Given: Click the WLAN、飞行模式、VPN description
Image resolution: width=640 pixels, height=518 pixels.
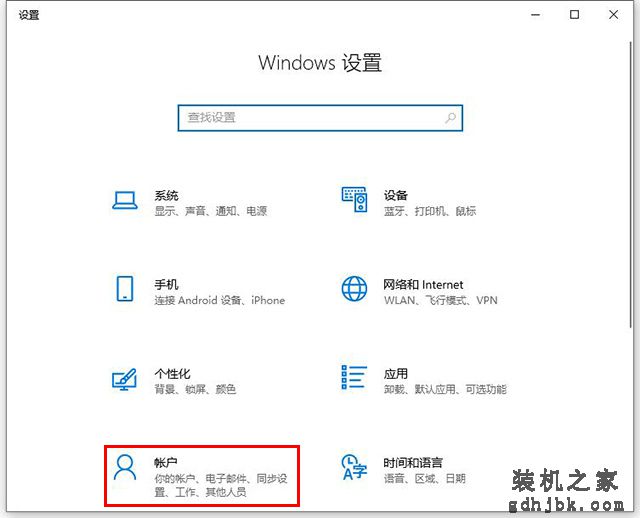Looking at the screenshot, I should click(x=441, y=300).
